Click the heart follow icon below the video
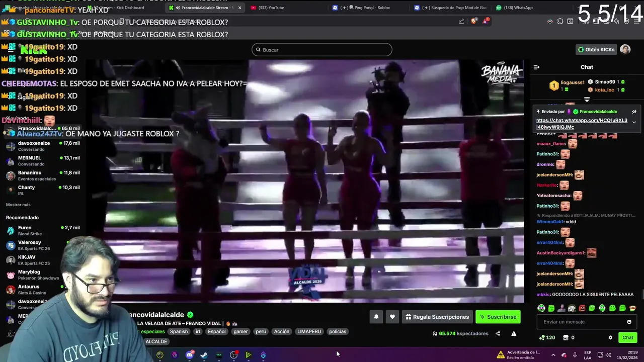Viewport: 644px width, 362px height. [392, 317]
